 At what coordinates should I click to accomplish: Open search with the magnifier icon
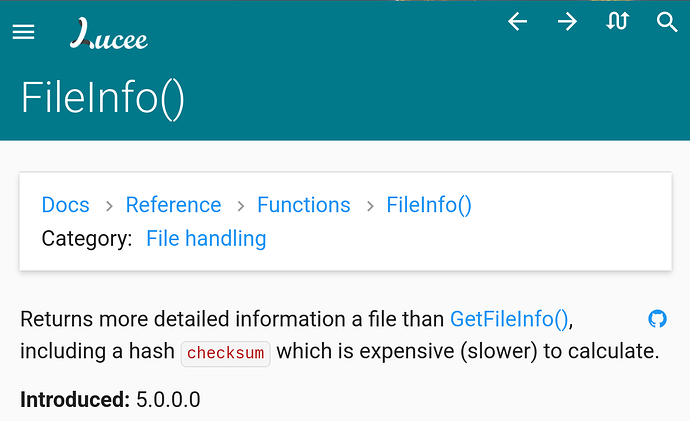(x=667, y=22)
